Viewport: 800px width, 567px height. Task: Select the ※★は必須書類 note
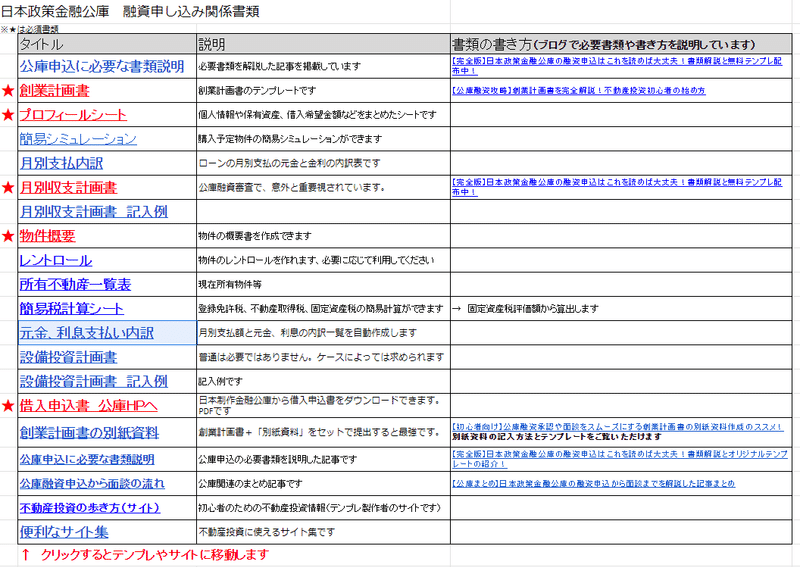pos(30,29)
